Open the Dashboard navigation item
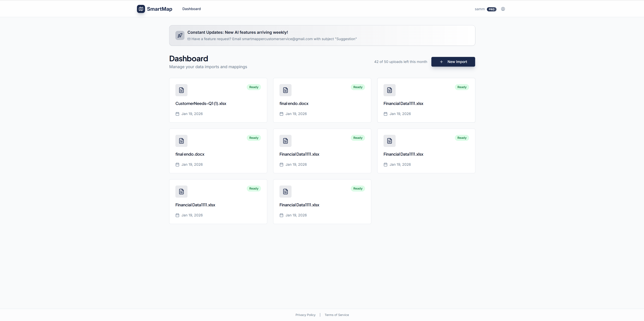644x321 pixels. [192, 9]
